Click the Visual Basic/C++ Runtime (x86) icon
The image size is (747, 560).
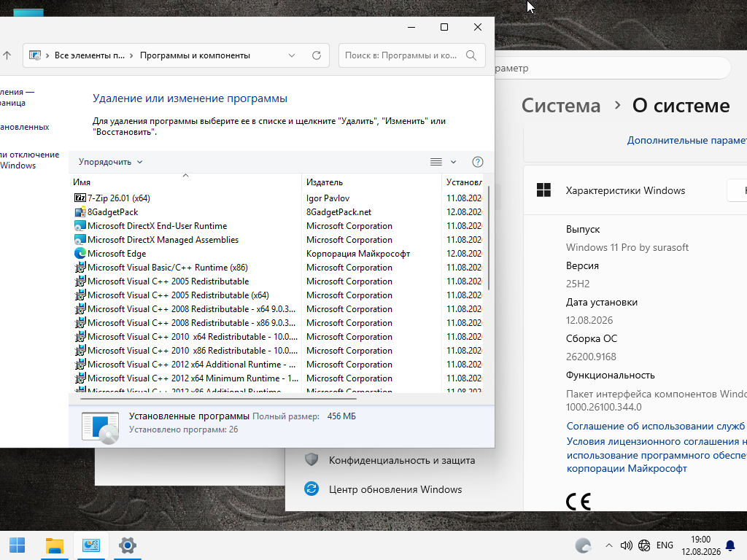[80, 267]
